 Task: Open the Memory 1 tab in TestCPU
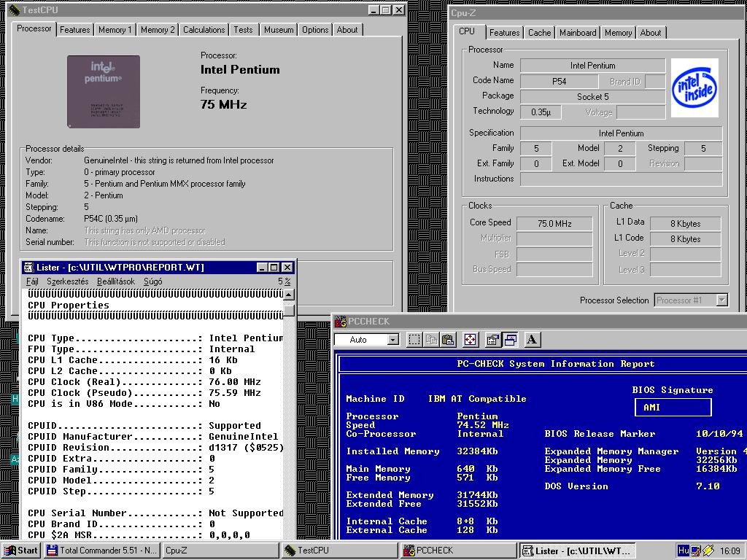[x=115, y=30]
